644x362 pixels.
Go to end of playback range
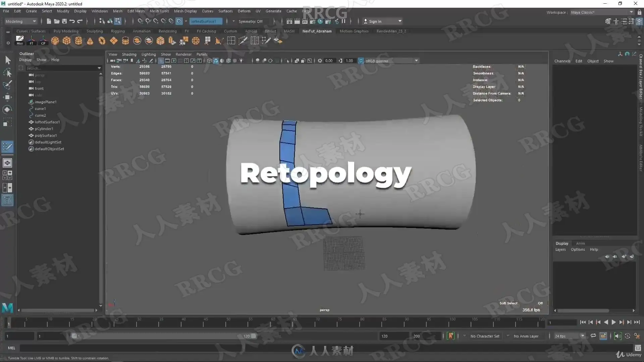pyautogui.click(x=637, y=322)
